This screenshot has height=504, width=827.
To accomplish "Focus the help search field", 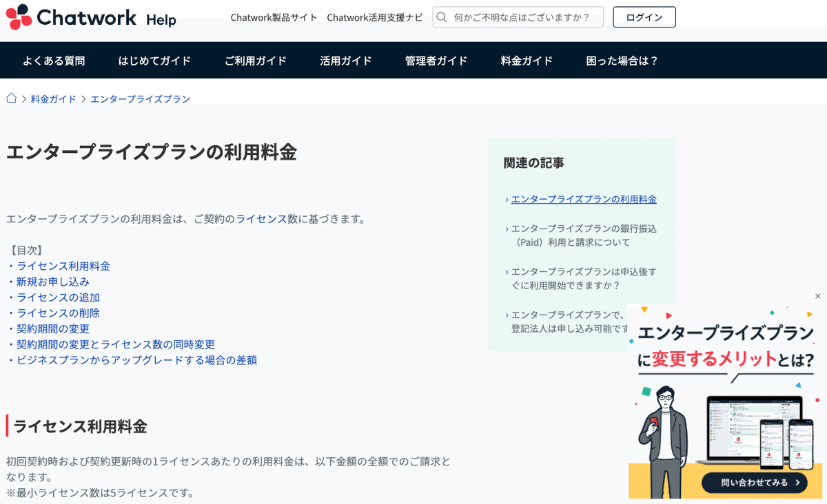I will tap(518, 17).
